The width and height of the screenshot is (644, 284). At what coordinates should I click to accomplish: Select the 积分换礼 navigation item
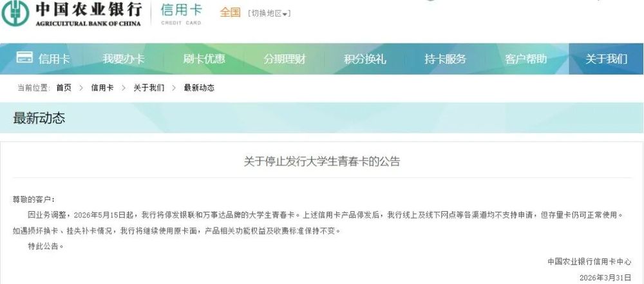point(365,59)
